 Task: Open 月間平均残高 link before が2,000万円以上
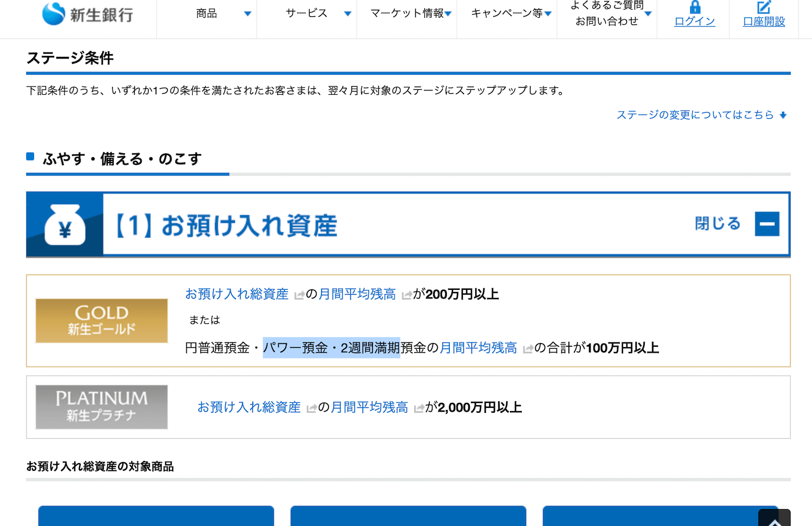tap(369, 407)
